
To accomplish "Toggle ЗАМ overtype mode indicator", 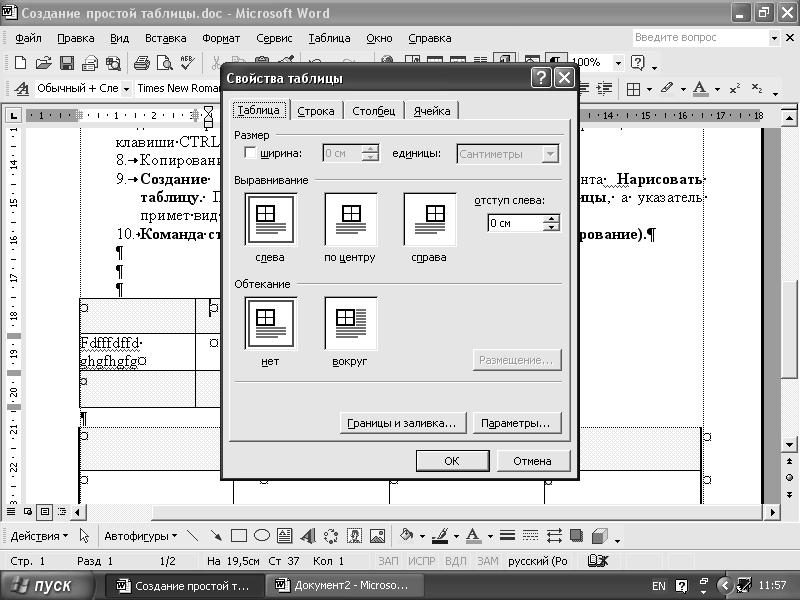I will click(x=488, y=561).
